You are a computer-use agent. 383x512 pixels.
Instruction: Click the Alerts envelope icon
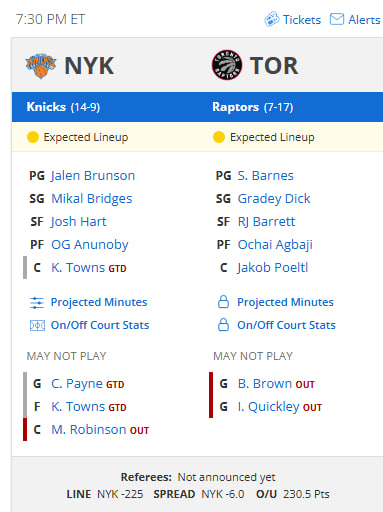[337, 19]
